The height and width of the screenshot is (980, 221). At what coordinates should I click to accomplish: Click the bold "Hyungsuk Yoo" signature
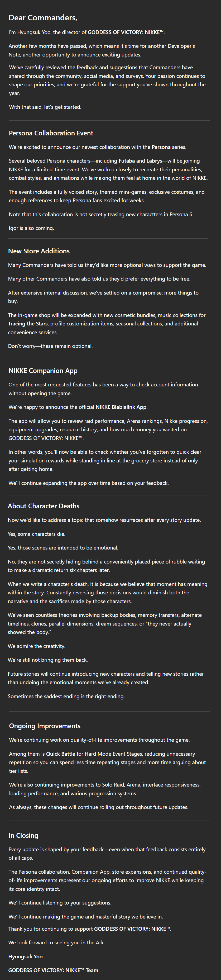26,957
